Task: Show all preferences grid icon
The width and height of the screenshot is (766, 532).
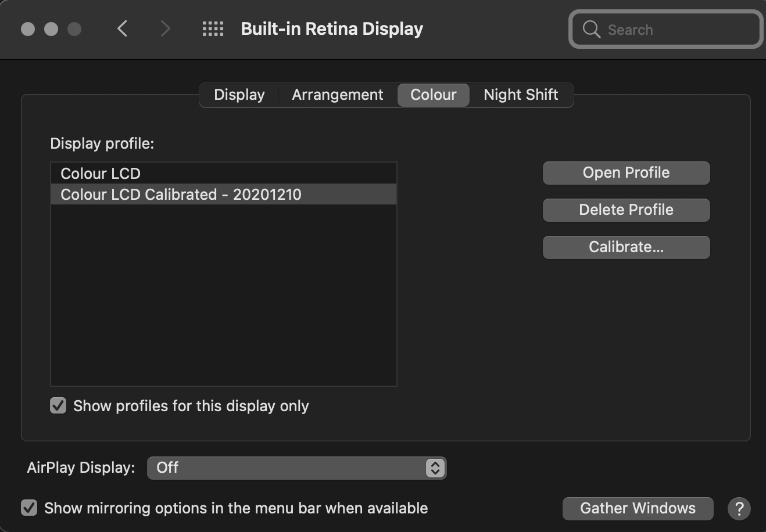Action: pyautogui.click(x=213, y=28)
